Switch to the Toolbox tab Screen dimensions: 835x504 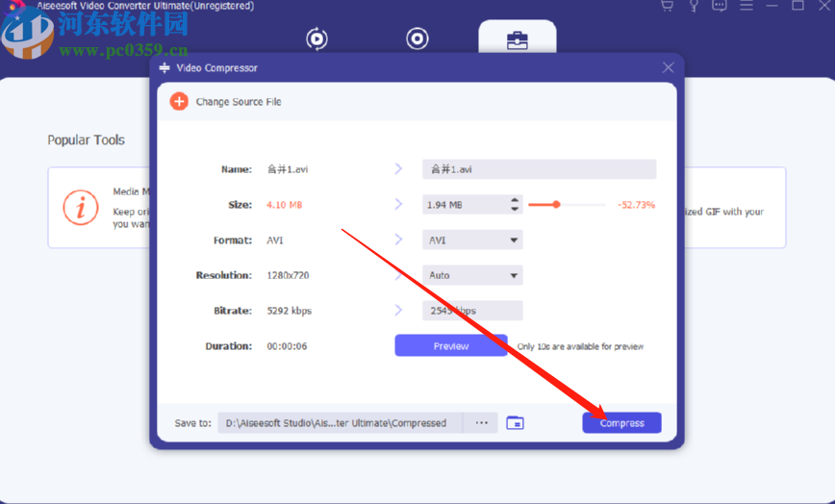point(518,39)
